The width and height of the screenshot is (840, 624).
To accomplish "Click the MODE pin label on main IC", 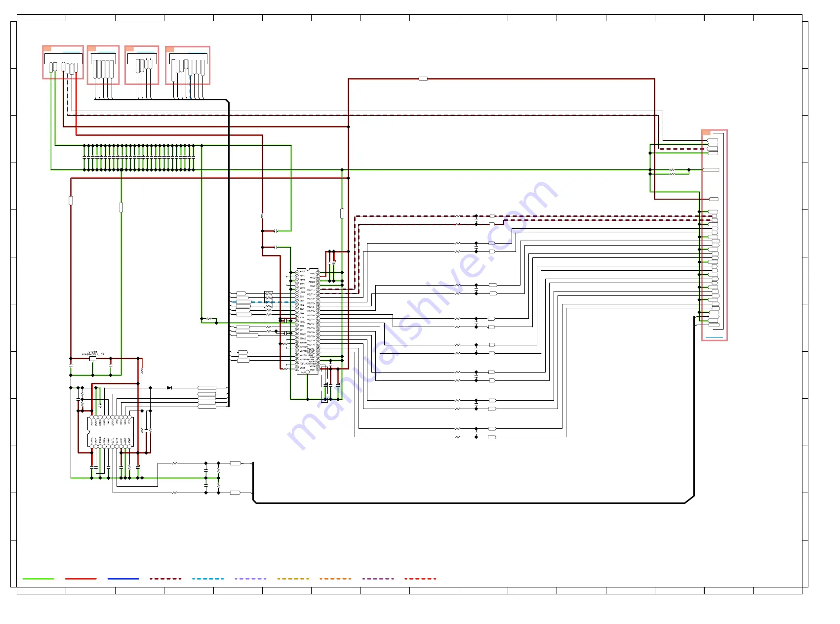I will (x=302, y=368).
